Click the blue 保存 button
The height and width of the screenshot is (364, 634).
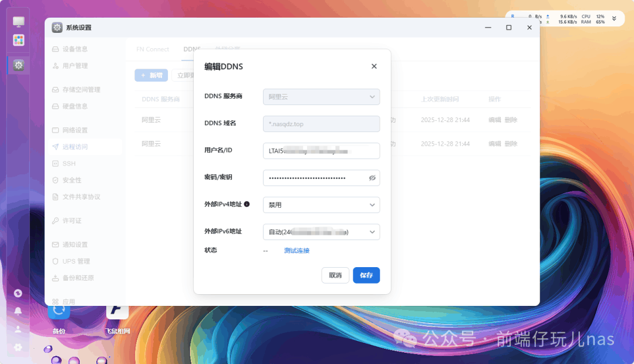(x=366, y=275)
